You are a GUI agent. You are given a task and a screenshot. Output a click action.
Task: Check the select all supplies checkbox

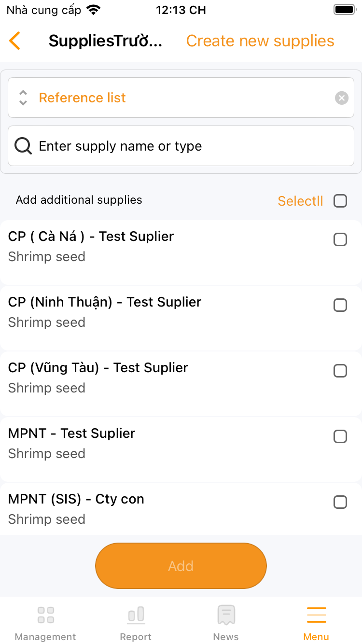pyautogui.click(x=340, y=201)
